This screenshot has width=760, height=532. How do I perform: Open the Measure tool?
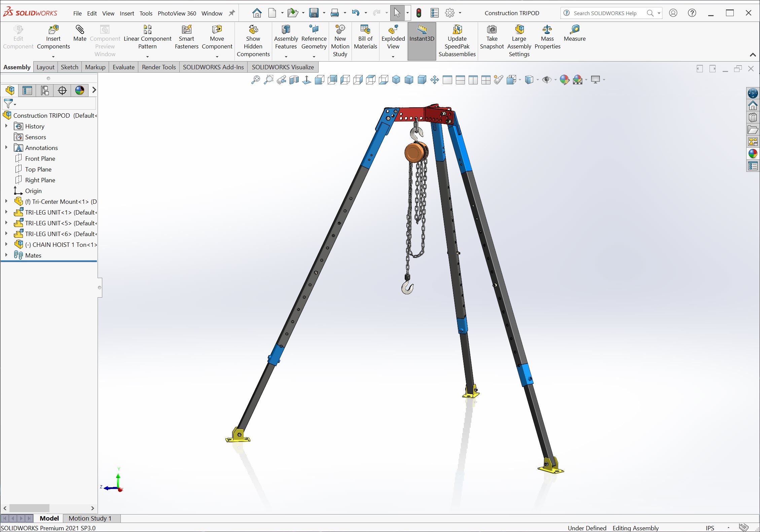coord(574,30)
